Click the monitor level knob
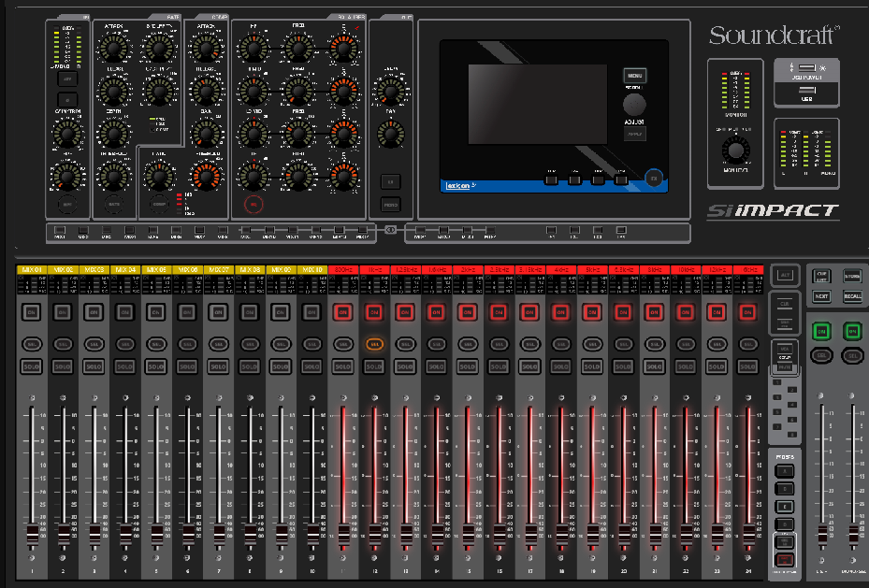The width and height of the screenshot is (869, 588). (x=735, y=151)
